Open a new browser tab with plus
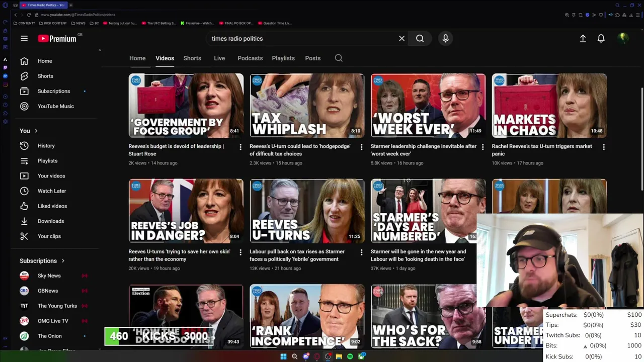Image resolution: width=644 pixels, height=362 pixels. [71, 5]
